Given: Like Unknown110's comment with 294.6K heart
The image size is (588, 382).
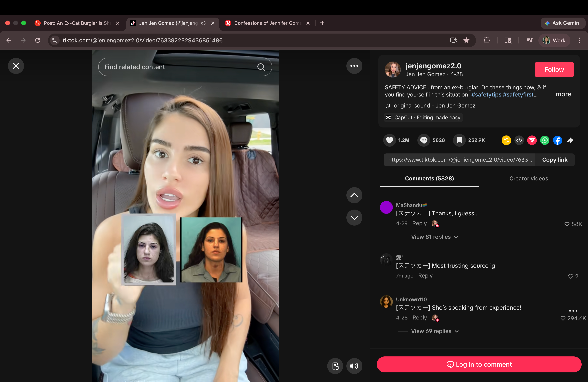Looking at the screenshot, I should [x=563, y=318].
